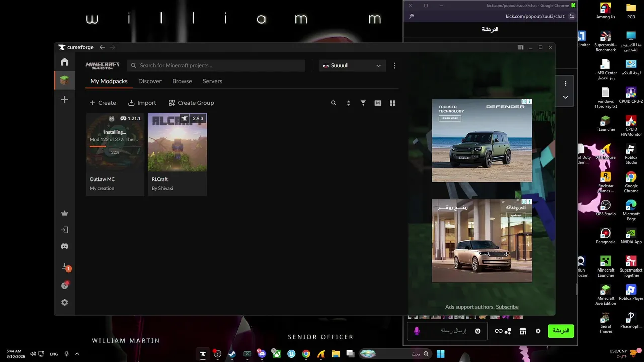
Task: Open the Discord icon in the CurseForge sidebar
Action: (x=64, y=246)
